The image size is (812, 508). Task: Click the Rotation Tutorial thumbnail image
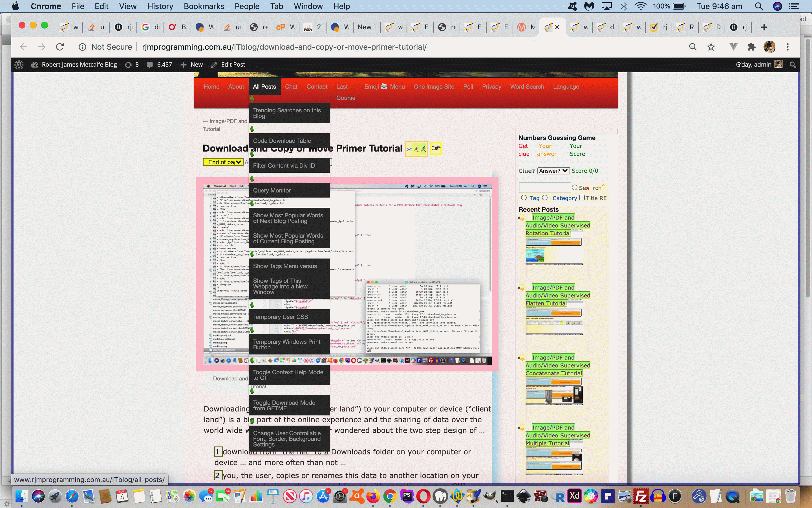pos(554,251)
